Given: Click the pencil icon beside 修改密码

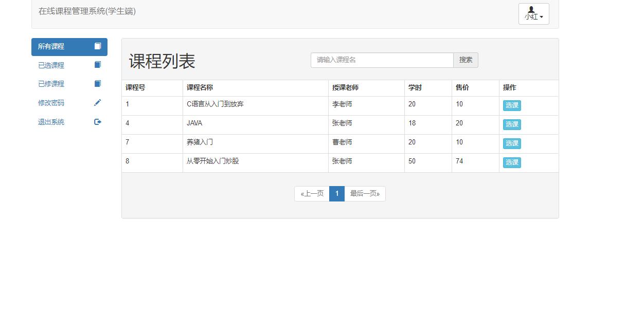Looking at the screenshot, I should click(97, 103).
